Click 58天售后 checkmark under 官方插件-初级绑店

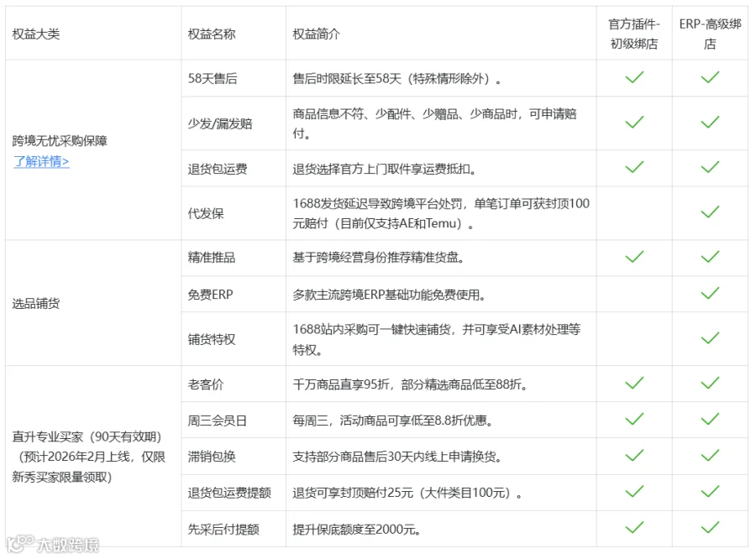click(x=634, y=77)
